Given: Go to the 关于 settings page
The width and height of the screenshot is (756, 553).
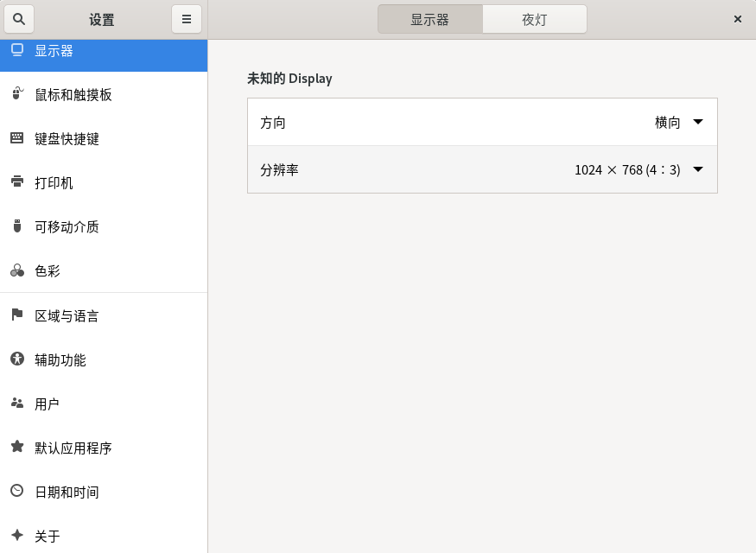Looking at the screenshot, I should (x=48, y=536).
